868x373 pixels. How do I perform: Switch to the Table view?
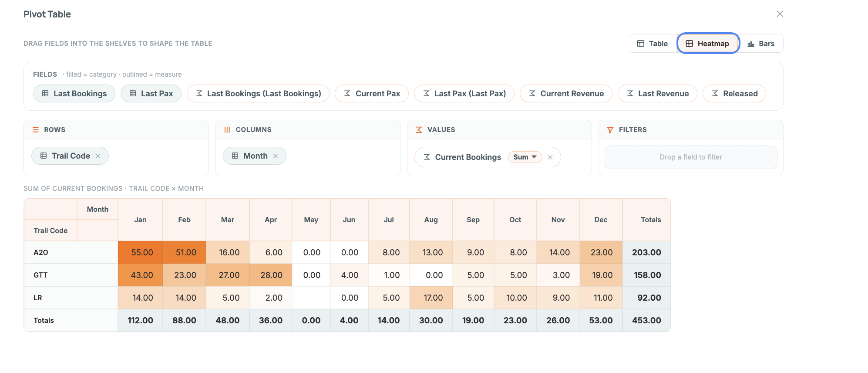(x=653, y=44)
